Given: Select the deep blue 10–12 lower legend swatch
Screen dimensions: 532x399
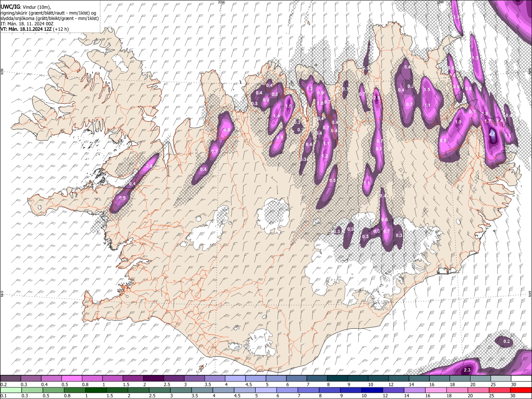Looking at the screenshot, I should coord(372,390).
